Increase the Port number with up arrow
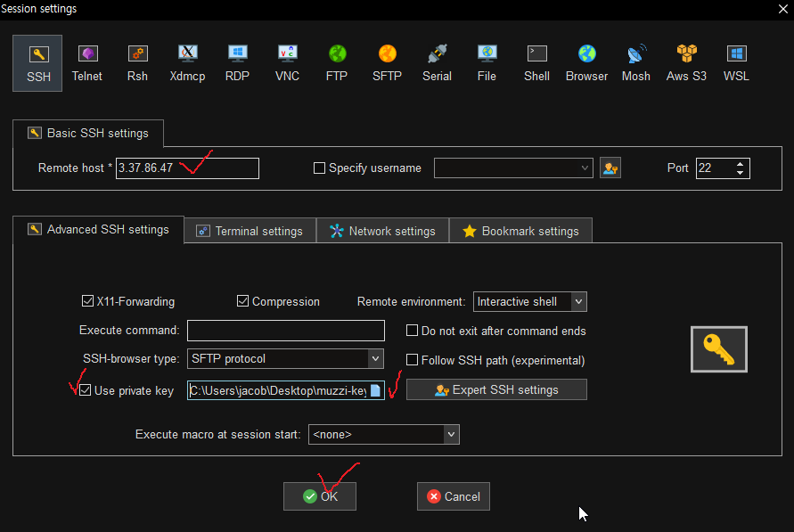Screen dimensions: 794x532 coord(740,164)
